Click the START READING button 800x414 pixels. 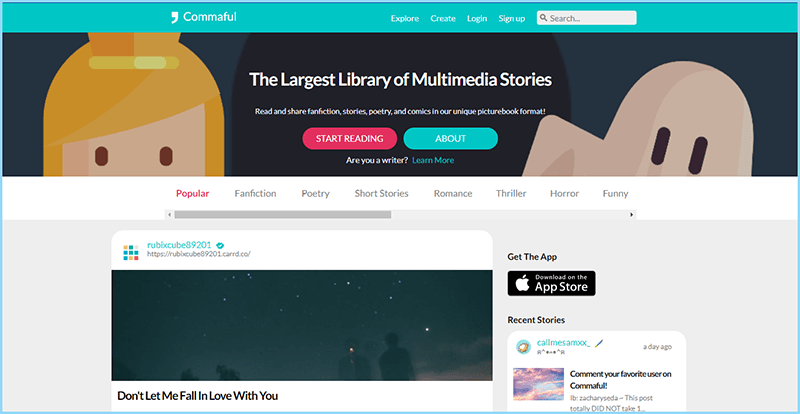349,138
